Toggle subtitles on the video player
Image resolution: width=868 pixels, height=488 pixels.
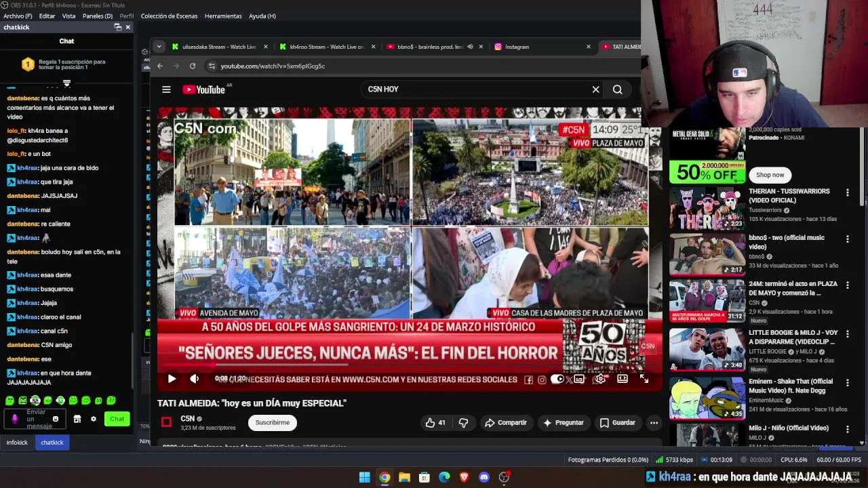[579, 380]
